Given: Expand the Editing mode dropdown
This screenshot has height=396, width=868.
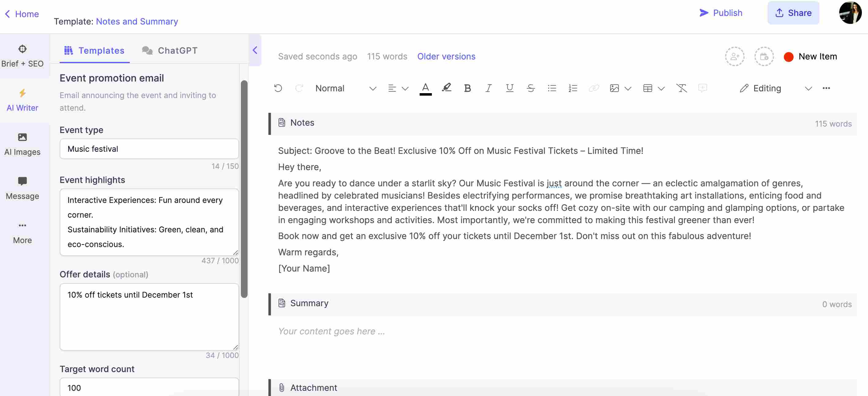Looking at the screenshot, I should 807,88.
